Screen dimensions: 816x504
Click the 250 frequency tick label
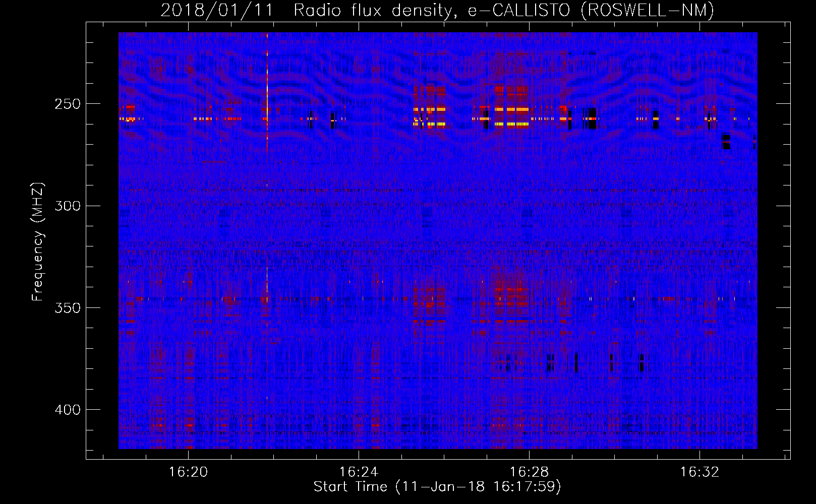point(68,104)
